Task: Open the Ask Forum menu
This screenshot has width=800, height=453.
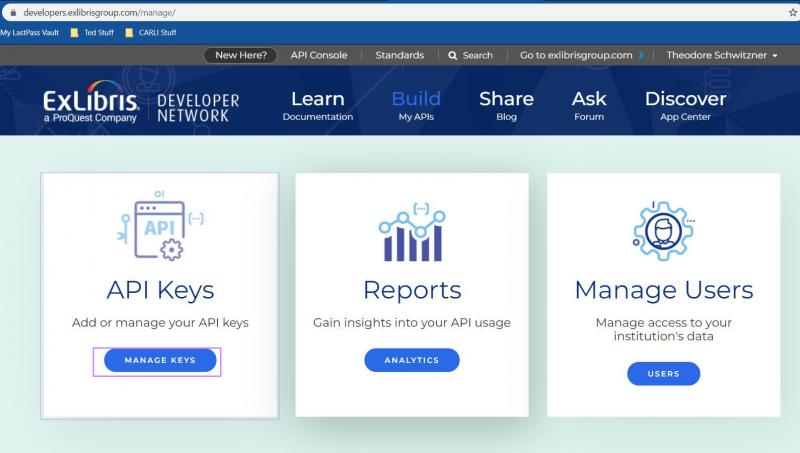Action: pos(589,106)
